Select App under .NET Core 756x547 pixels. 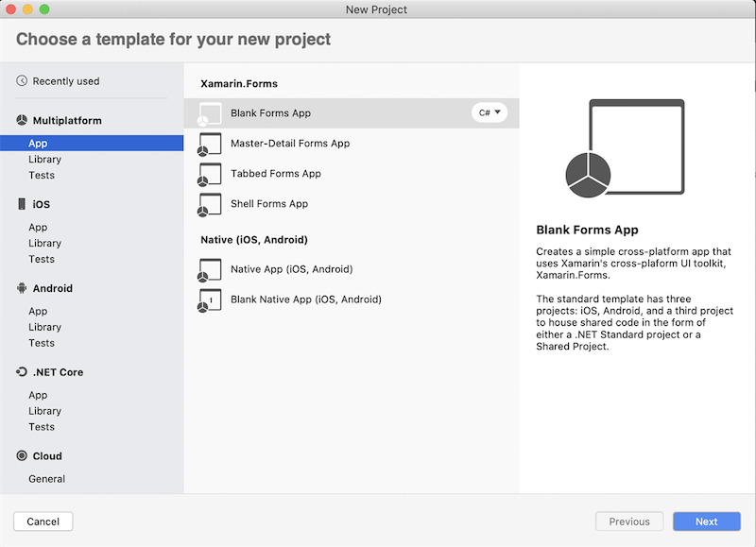coord(38,395)
